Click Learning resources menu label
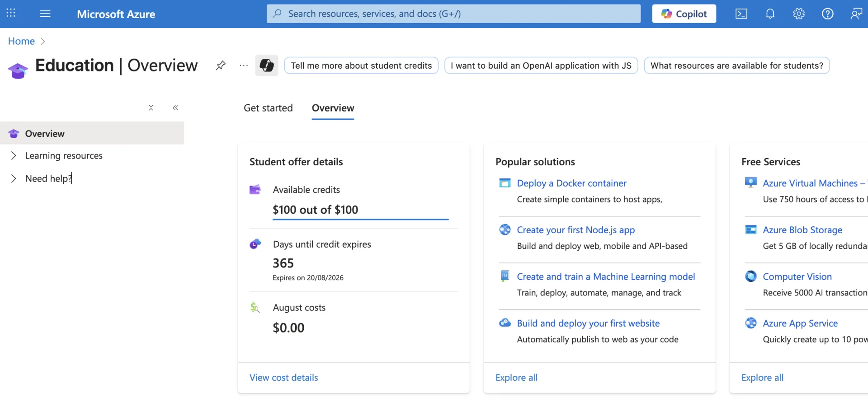The image size is (868, 398). tap(64, 155)
